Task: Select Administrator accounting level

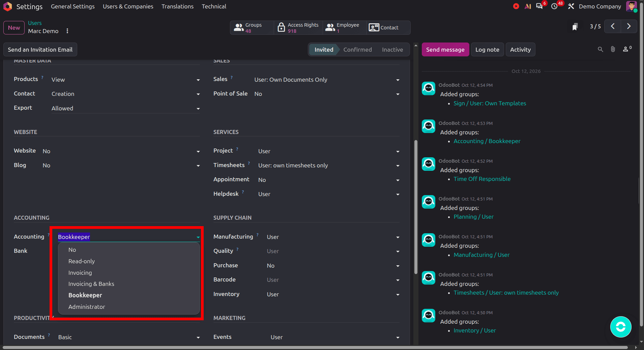Action: pos(129,307)
